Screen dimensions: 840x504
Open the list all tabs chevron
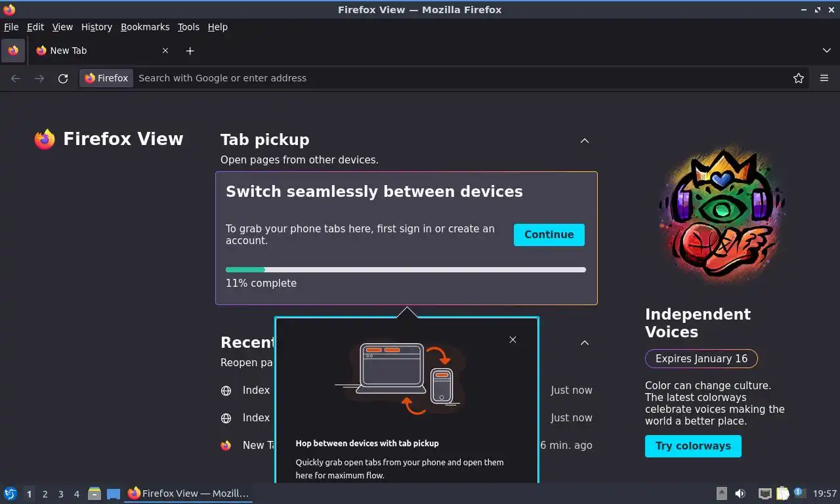pyautogui.click(x=826, y=51)
